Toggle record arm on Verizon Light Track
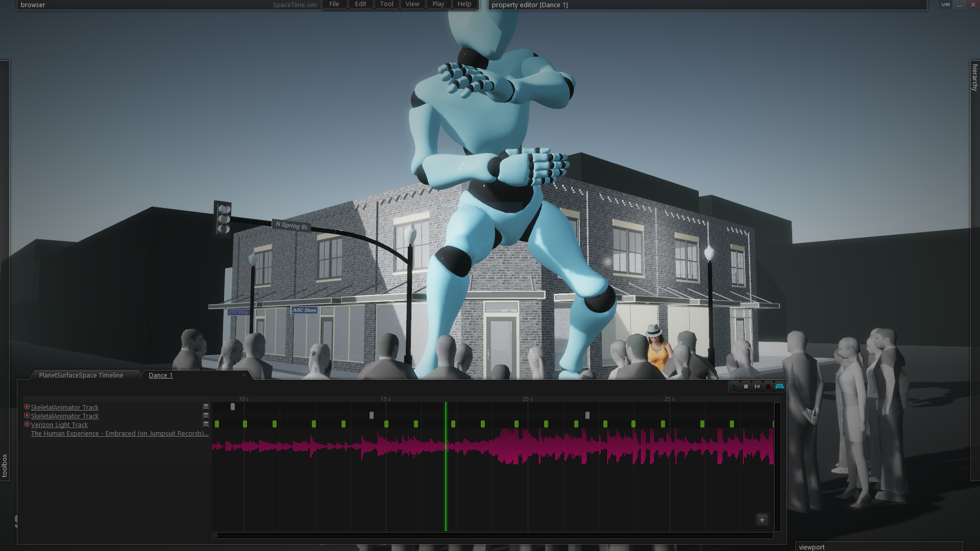Image resolution: width=980 pixels, height=551 pixels. click(27, 424)
